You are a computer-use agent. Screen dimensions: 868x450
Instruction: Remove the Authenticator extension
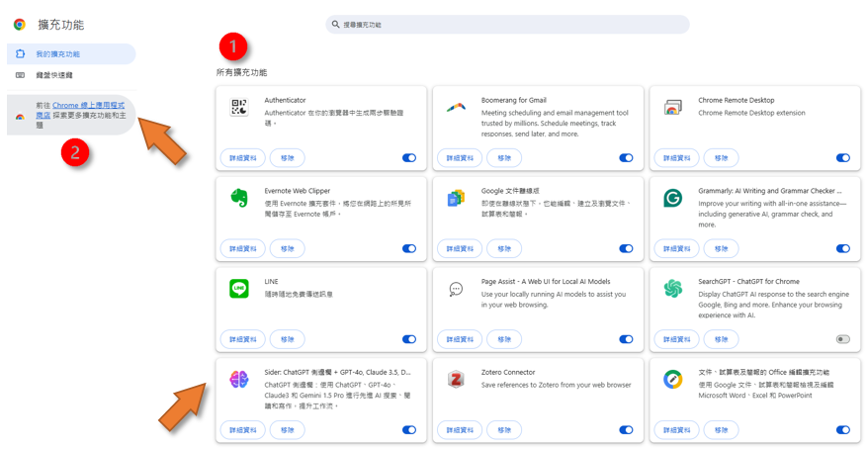(x=288, y=158)
